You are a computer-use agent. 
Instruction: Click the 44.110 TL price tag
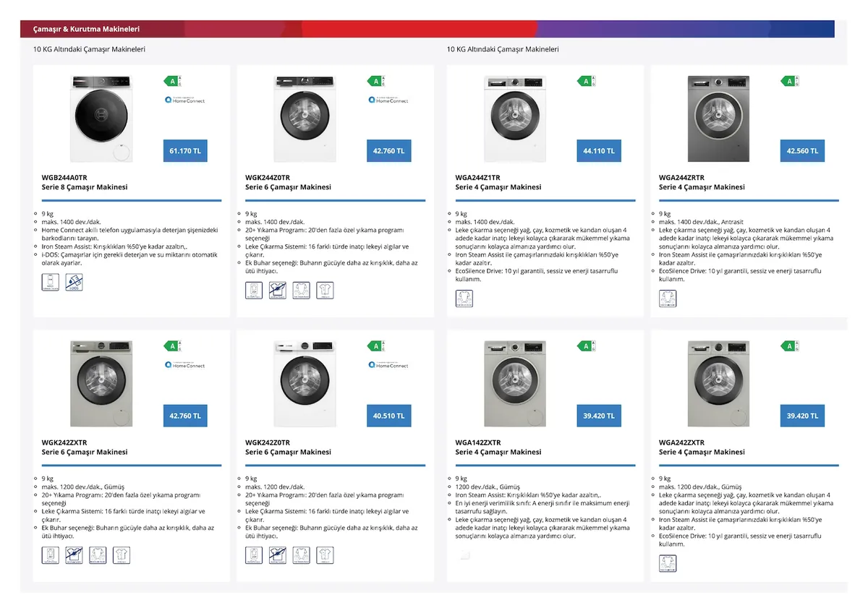pos(599,151)
